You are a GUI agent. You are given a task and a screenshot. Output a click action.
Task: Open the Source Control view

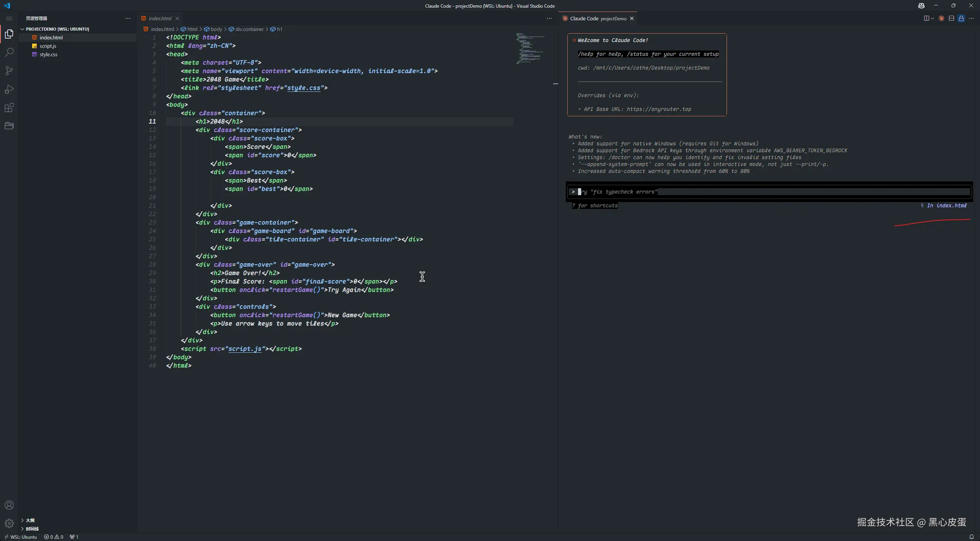click(9, 71)
